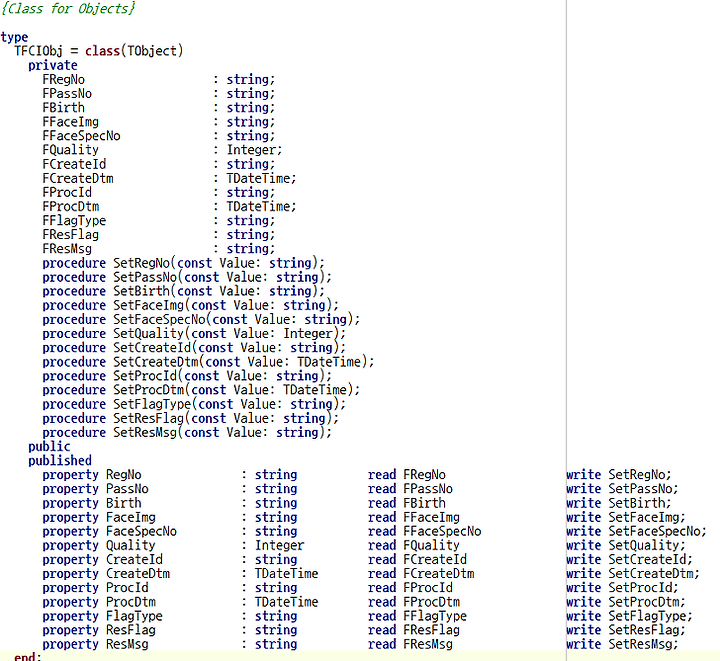
Task: Click "write SetFlagType;" at line end
Action: (x=630, y=616)
